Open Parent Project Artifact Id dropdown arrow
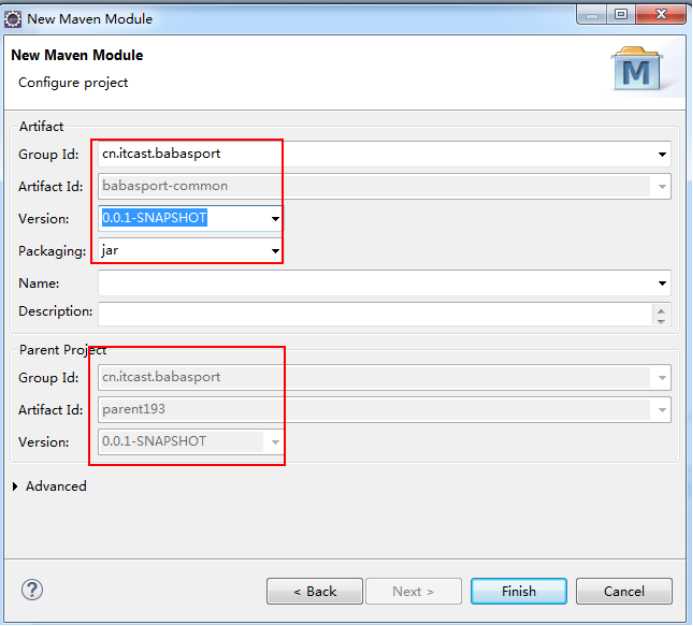Image resolution: width=693 pixels, height=626 pixels. [x=662, y=410]
